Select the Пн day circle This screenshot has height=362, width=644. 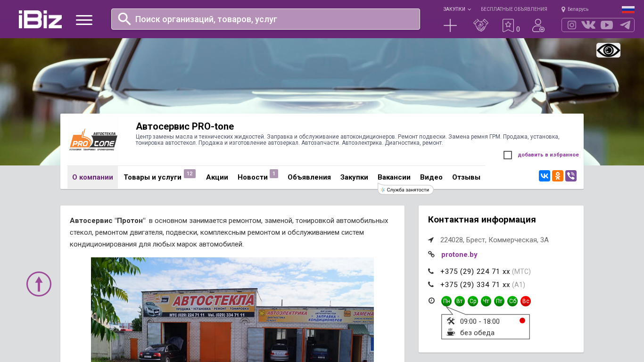tap(446, 301)
